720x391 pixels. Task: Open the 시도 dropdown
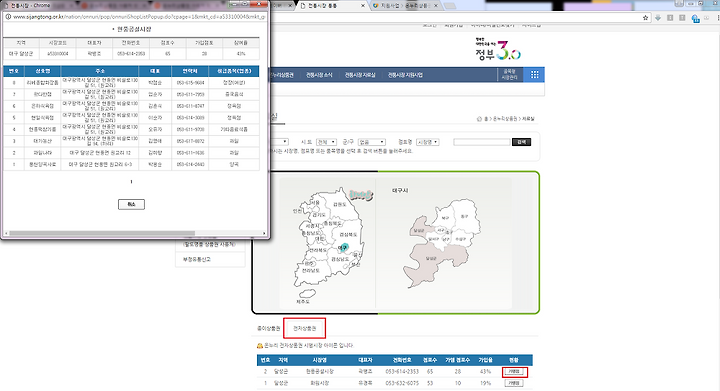click(x=326, y=142)
